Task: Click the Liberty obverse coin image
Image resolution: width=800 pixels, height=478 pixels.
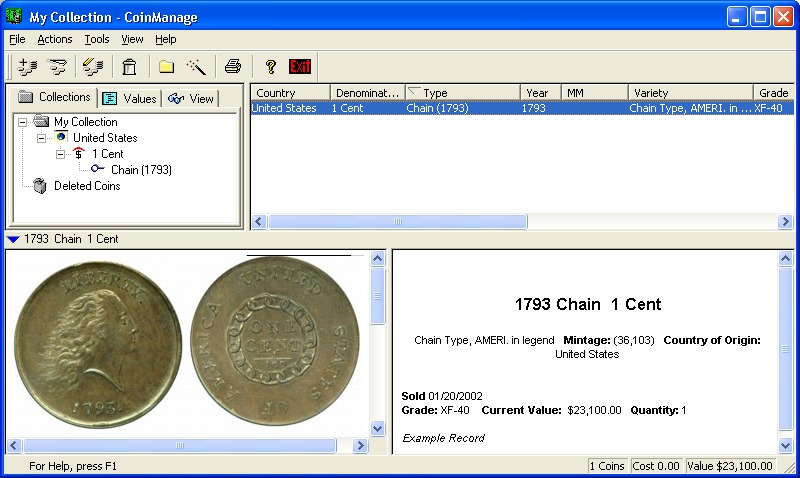Action: coord(98,345)
